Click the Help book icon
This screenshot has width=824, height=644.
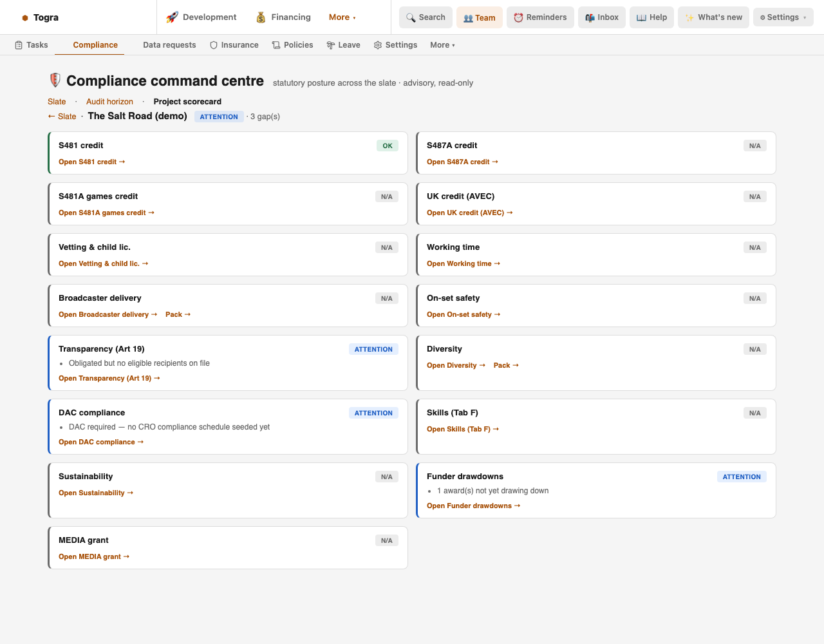[x=641, y=17]
